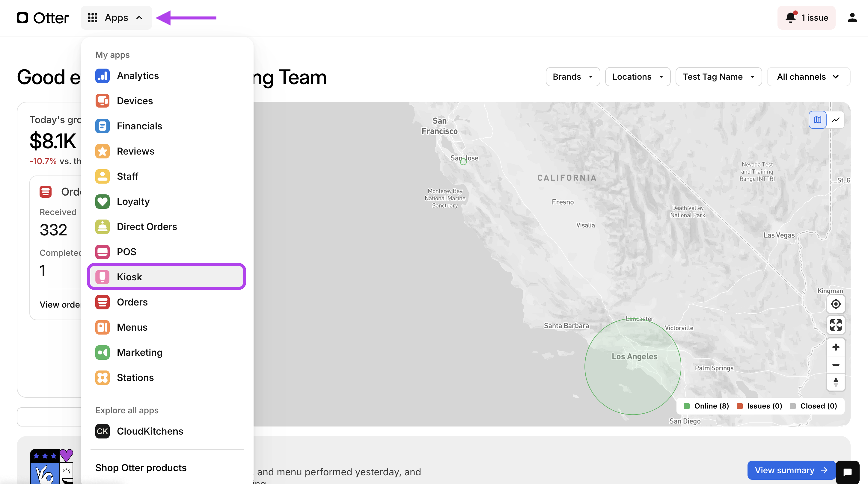Open the Menus app icon

tap(103, 327)
